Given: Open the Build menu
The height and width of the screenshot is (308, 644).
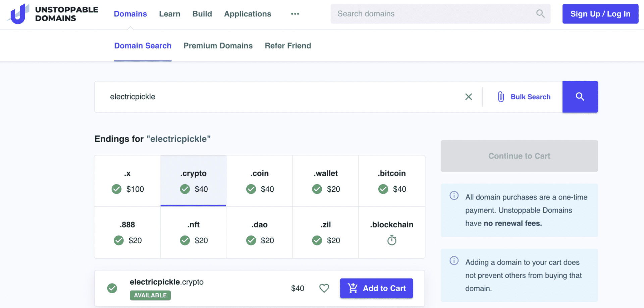Looking at the screenshot, I should point(202,14).
